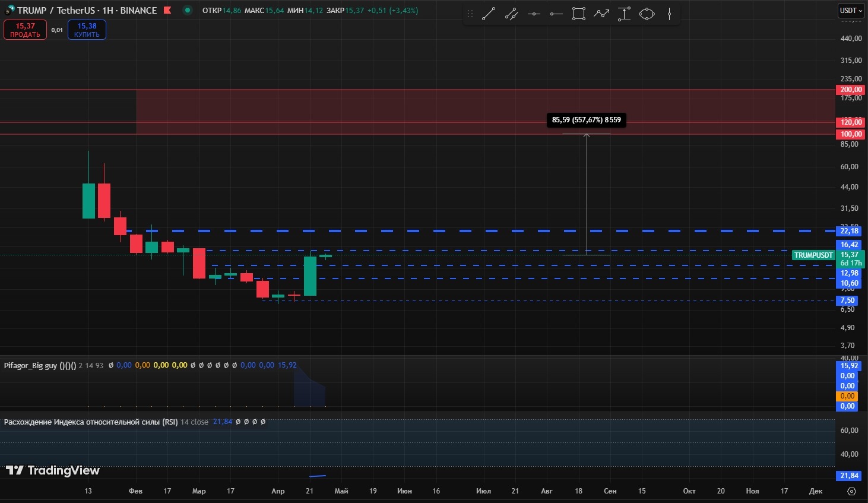Click the red flag next to BINANCE
This screenshot has height=503, width=868.
167,10
